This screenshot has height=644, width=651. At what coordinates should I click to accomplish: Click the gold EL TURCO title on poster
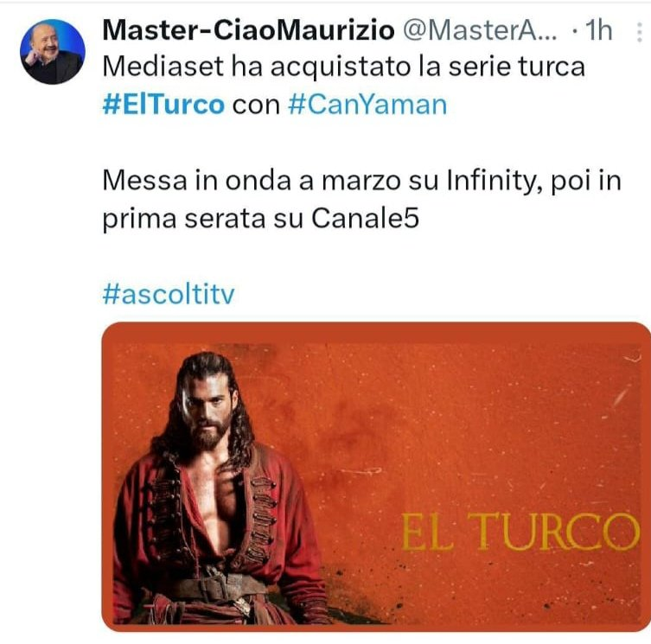[x=520, y=532]
